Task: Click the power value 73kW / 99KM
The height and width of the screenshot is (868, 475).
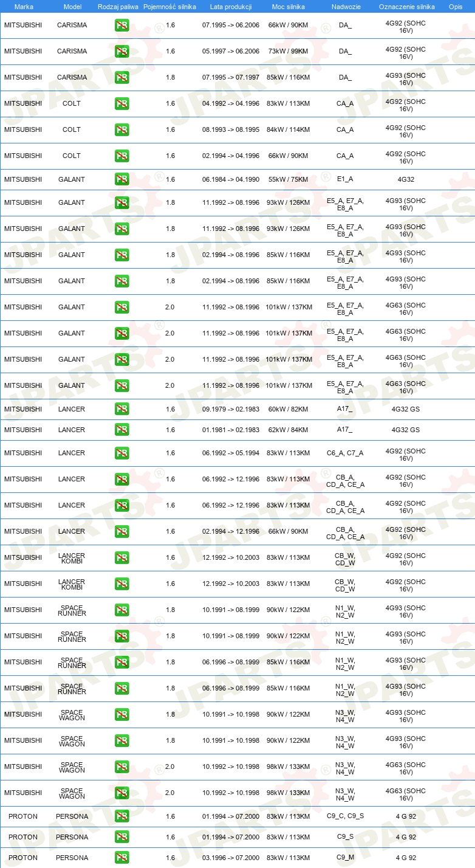Action: [289, 52]
